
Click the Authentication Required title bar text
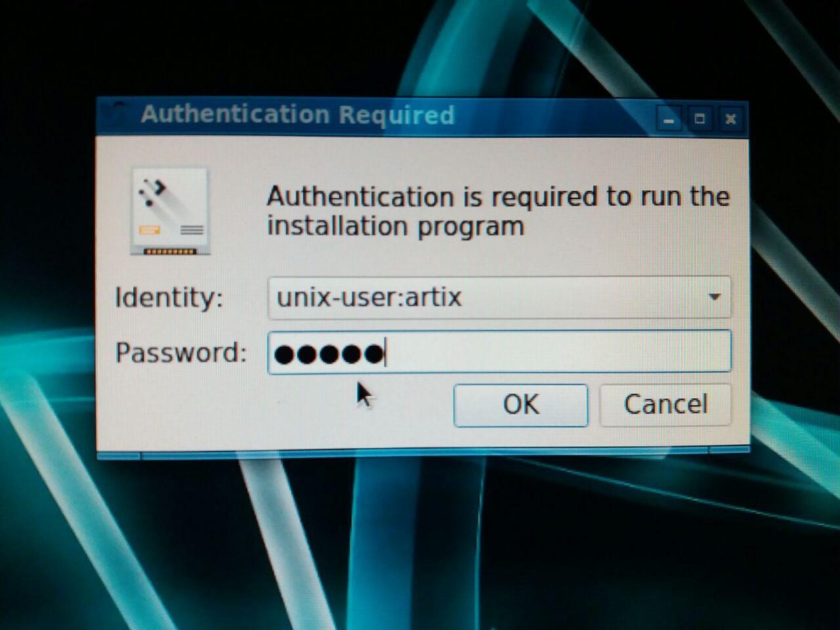(x=297, y=115)
